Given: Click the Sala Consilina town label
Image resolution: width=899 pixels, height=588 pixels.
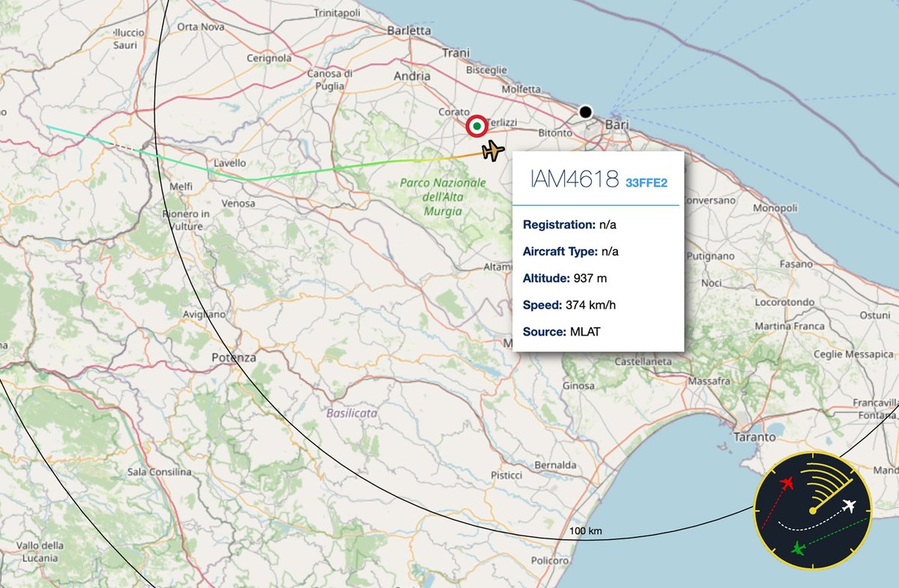Looking at the screenshot, I should click(x=160, y=472).
